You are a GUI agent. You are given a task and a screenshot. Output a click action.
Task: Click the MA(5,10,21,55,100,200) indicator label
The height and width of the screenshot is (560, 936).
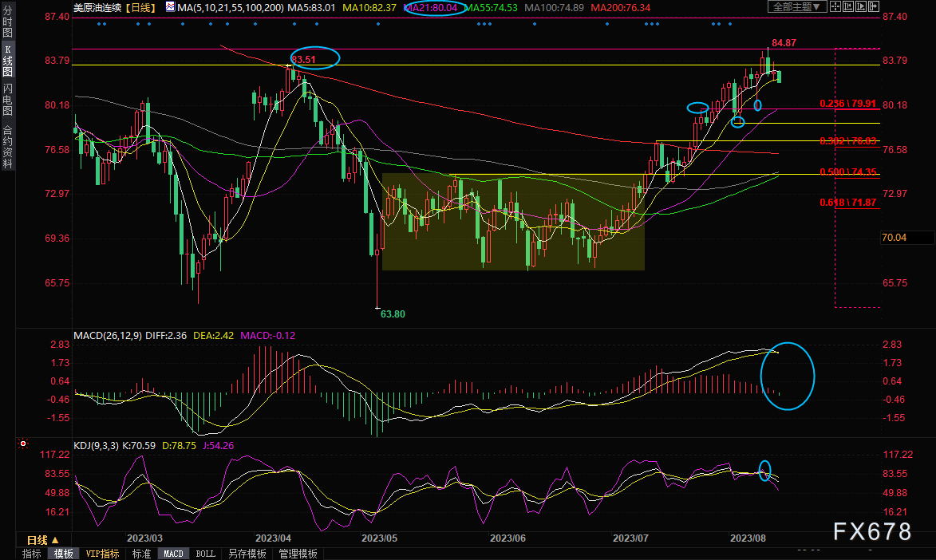(231, 8)
